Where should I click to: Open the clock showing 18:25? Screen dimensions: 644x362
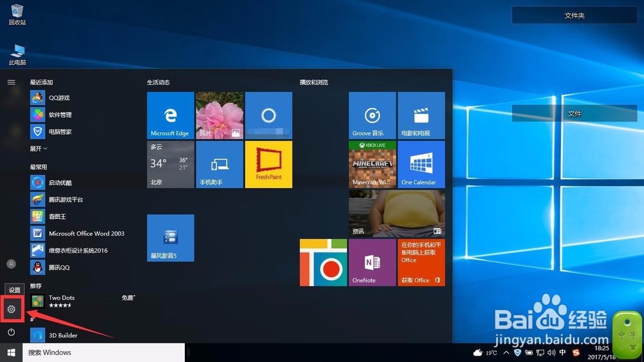pyautogui.click(x=601, y=352)
